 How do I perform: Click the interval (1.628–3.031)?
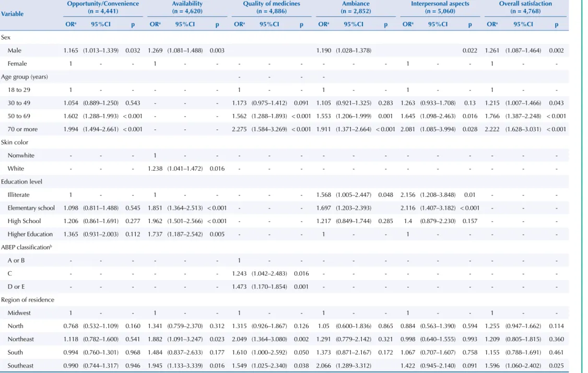pyautogui.click(x=523, y=130)
